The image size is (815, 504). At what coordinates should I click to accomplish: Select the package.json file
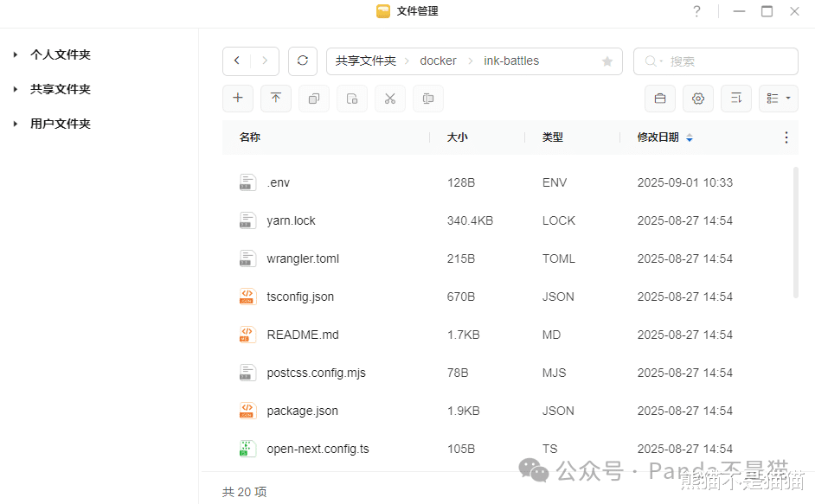[302, 411]
